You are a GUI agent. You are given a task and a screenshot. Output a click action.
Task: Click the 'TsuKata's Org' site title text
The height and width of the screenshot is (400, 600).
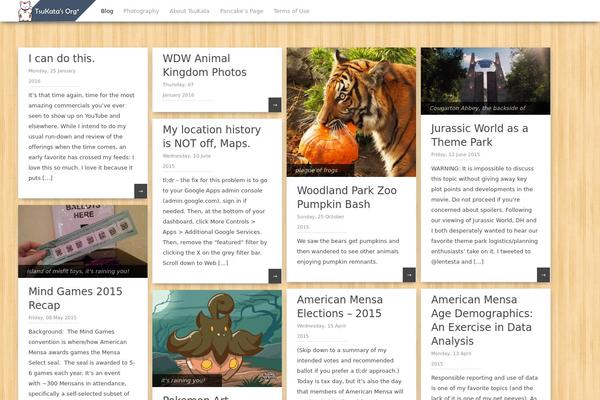[57, 11]
